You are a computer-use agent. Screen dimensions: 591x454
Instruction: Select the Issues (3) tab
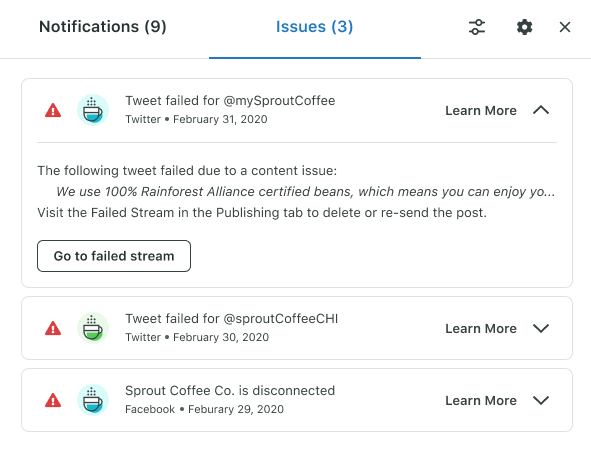tap(314, 27)
